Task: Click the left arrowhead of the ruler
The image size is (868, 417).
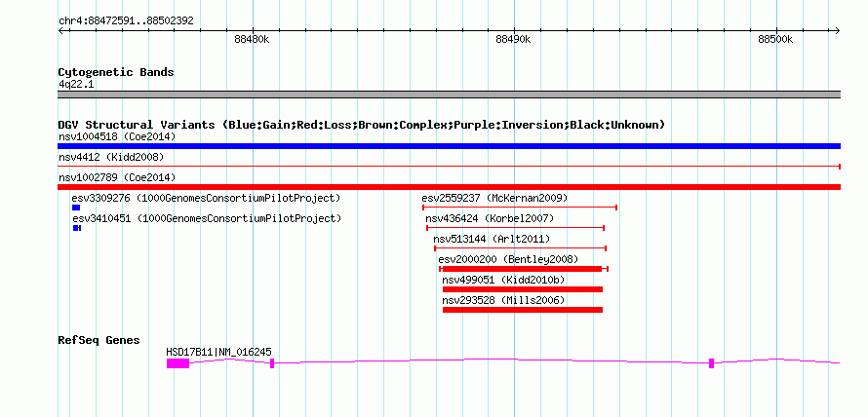Action: 60,30
